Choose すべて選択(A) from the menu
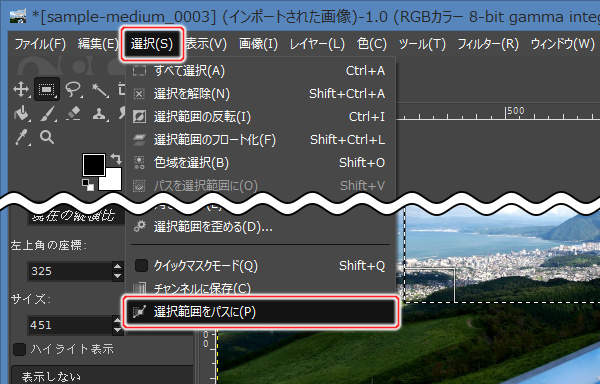The height and width of the screenshot is (384, 600). 260,71
